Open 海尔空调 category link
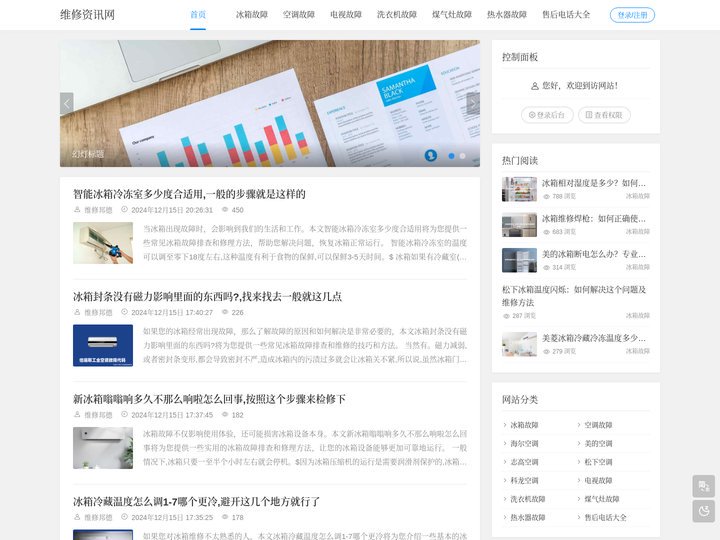This screenshot has height=540, width=720. 524,444
